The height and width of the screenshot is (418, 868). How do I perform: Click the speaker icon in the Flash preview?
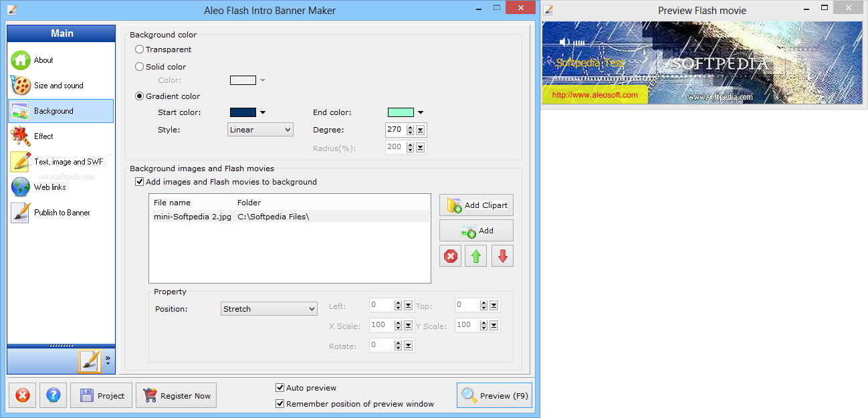click(564, 43)
